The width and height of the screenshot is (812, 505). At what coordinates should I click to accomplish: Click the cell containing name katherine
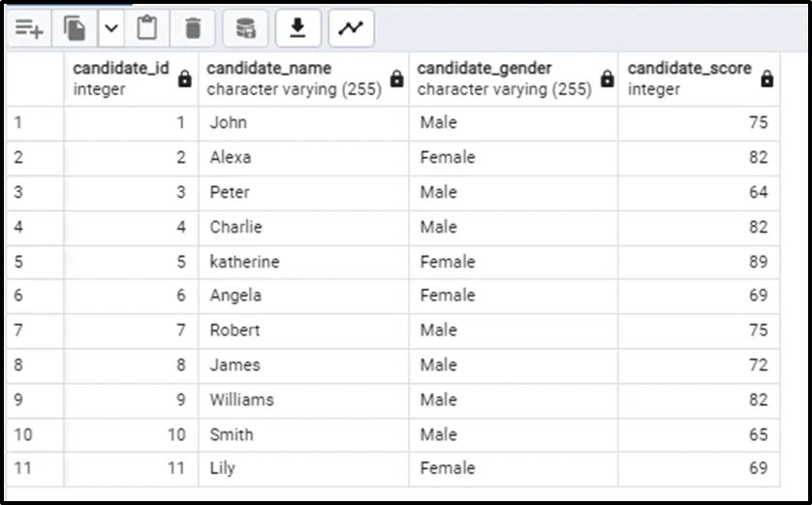(303, 262)
